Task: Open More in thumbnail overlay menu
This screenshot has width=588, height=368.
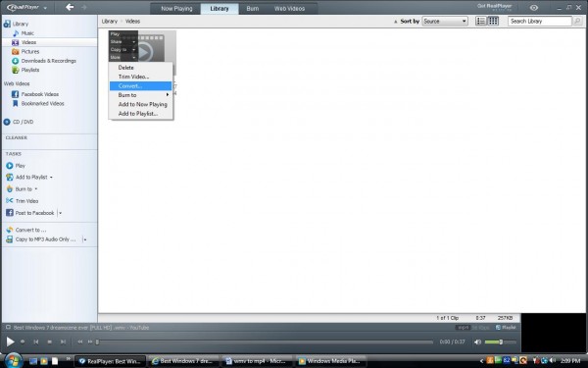Action: click(123, 58)
